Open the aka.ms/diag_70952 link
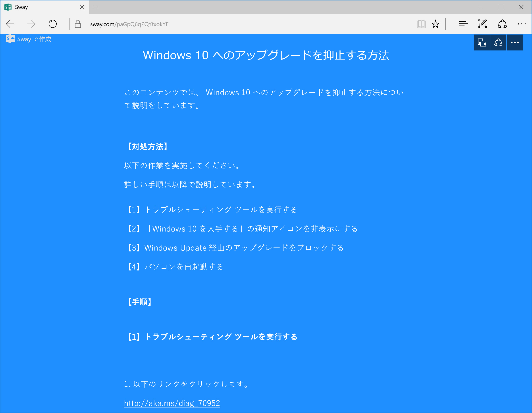 click(172, 403)
